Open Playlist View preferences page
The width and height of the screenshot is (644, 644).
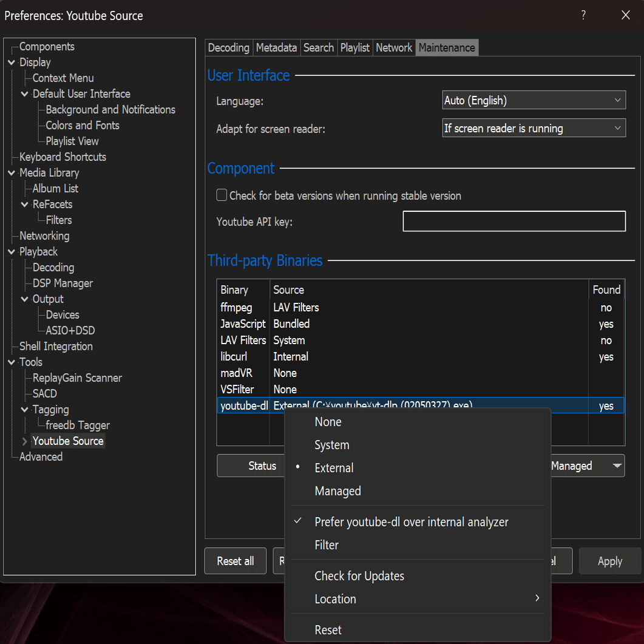pos(72,141)
